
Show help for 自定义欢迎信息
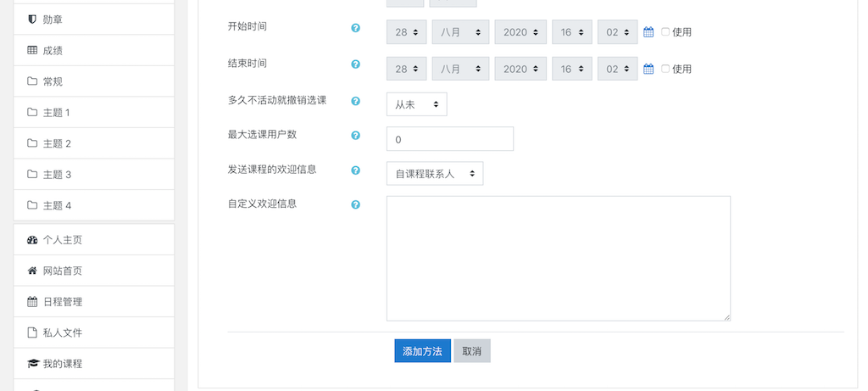(x=356, y=205)
